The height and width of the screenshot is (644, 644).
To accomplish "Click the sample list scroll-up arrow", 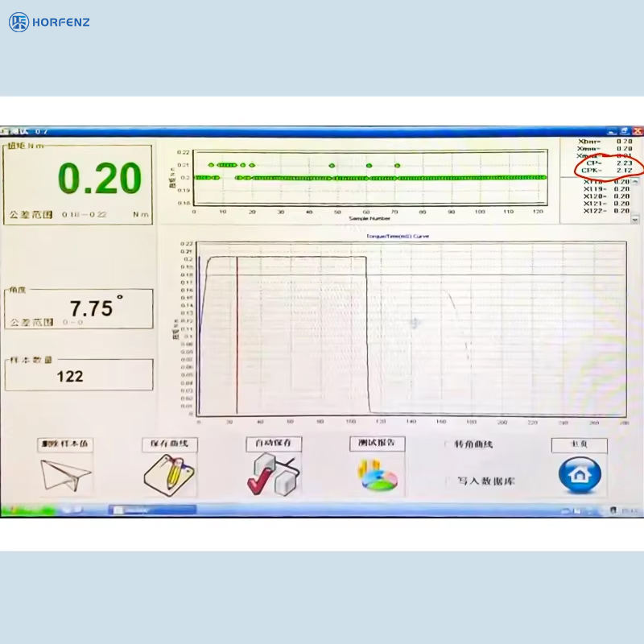I will [x=635, y=182].
